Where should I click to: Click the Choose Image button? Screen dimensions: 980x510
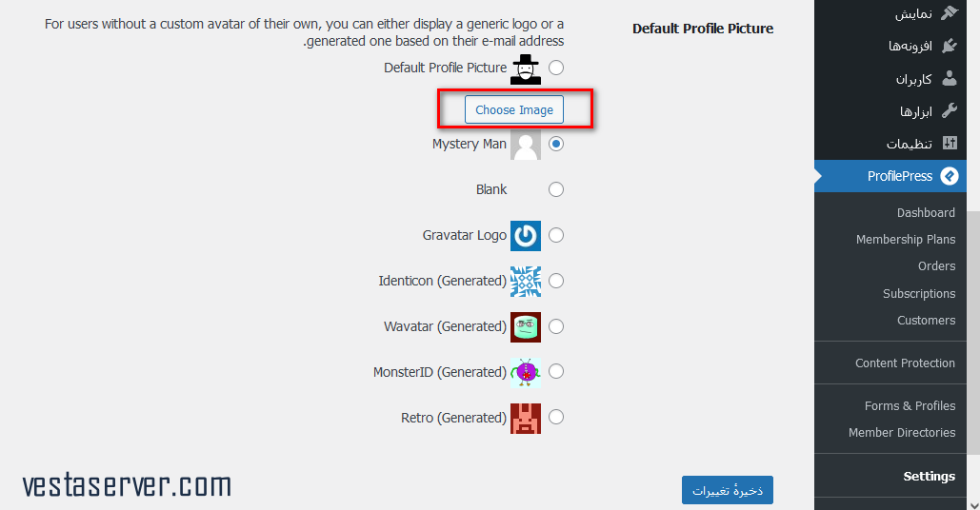(x=513, y=109)
